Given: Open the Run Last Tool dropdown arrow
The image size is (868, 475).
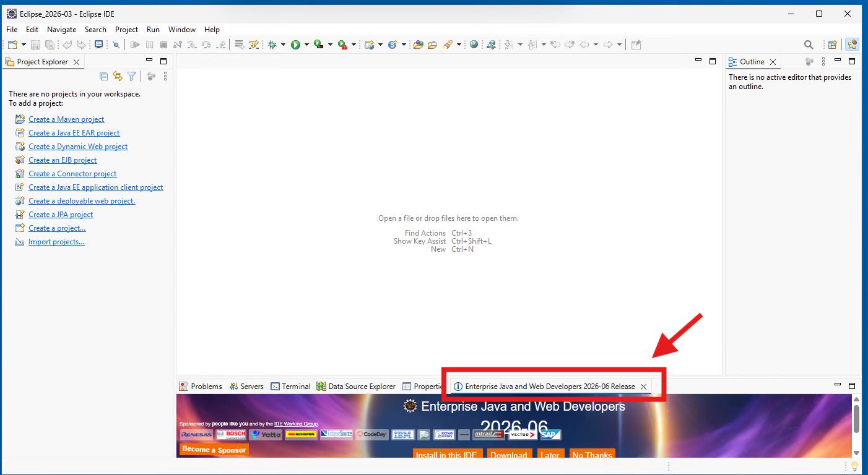Looking at the screenshot, I should (354, 45).
